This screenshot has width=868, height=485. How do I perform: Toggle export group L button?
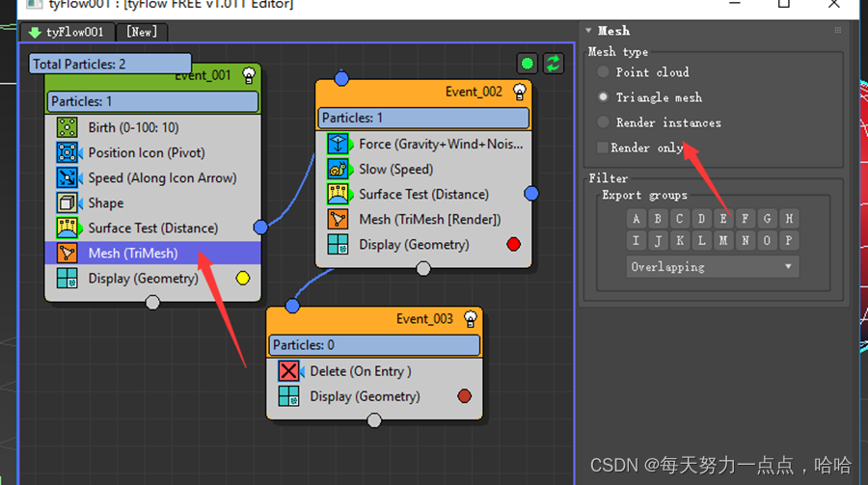pos(701,241)
